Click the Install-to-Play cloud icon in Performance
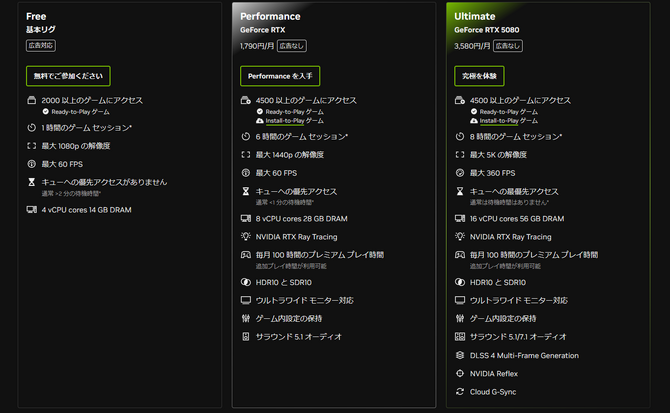This screenshot has height=413, width=670. click(259, 121)
